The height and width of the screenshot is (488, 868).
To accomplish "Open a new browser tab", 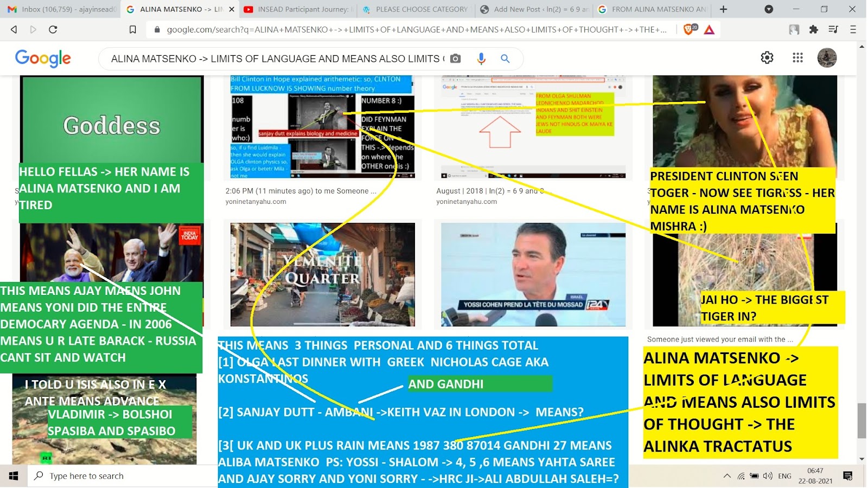I will tap(723, 9).
